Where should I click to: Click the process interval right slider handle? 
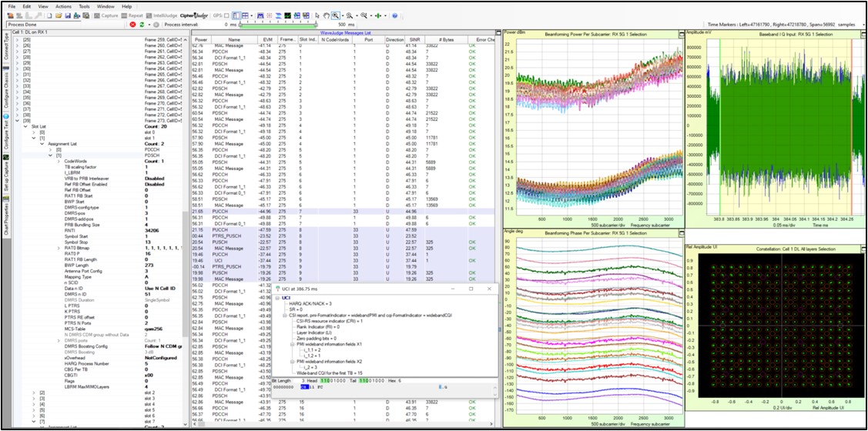click(x=316, y=25)
